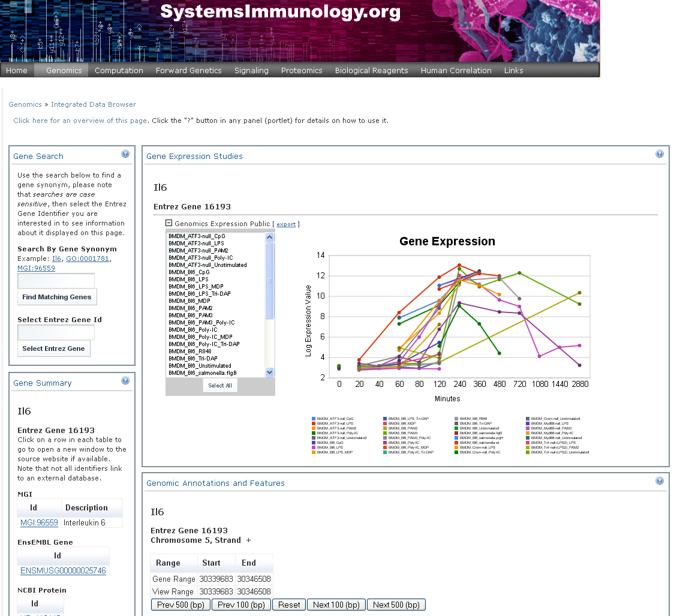The width and height of the screenshot is (683, 616).
Task: Click the GO:0001781 example link
Action: tap(88, 259)
